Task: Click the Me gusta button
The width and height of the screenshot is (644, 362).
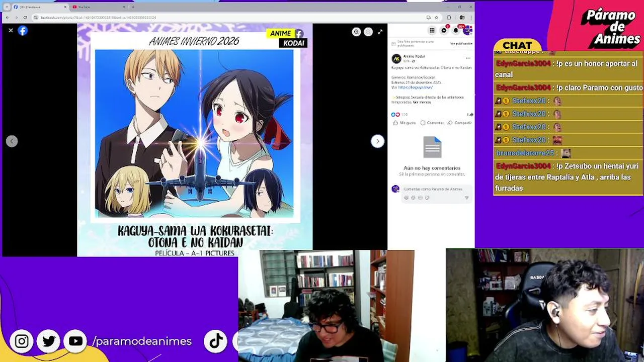Action: [405, 123]
